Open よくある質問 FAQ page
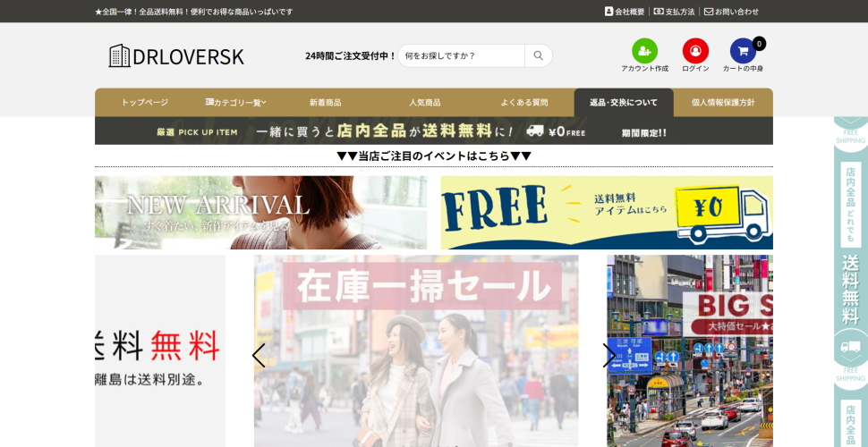The height and width of the screenshot is (447, 868). (x=523, y=103)
